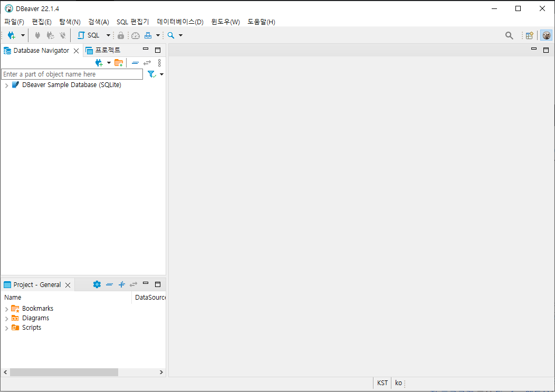The width and height of the screenshot is (555, 392).
Task: Open the 파일(F) menu
Action: point(14,22)
